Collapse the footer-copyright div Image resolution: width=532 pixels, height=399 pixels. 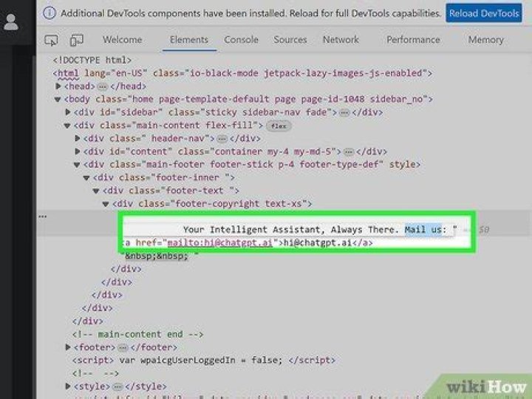click(x=106, y=204)
